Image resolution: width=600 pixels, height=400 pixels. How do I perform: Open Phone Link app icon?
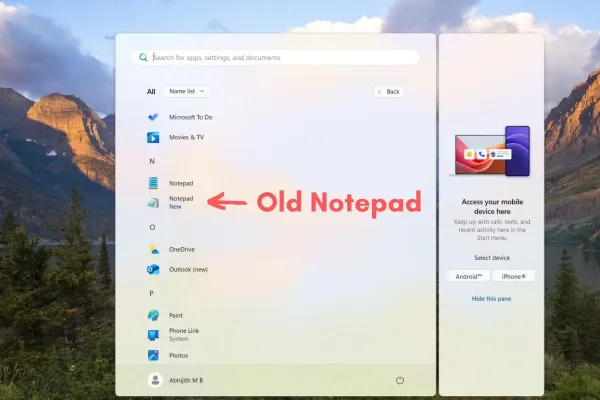click(153, 335)
